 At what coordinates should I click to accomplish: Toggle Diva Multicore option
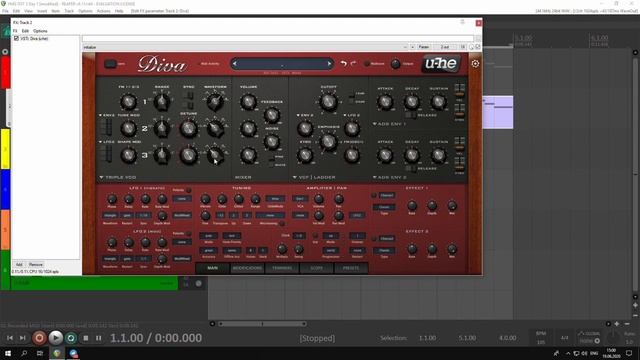point(367,64)
